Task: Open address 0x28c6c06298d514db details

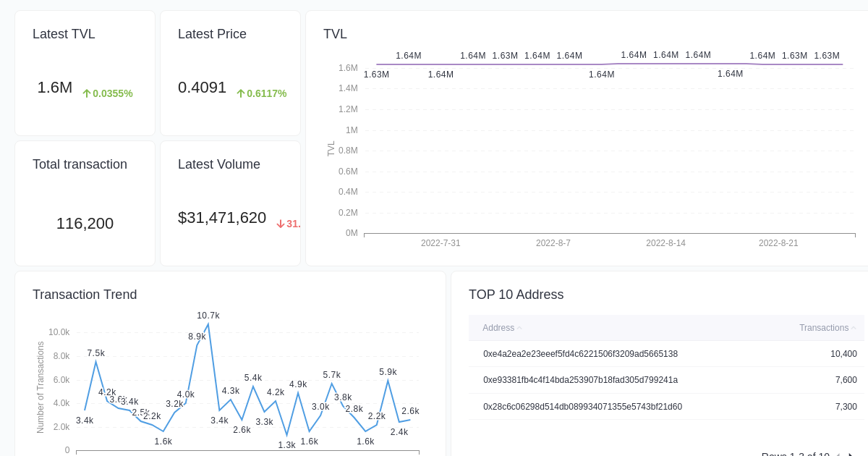Action: tap(582, 407)
